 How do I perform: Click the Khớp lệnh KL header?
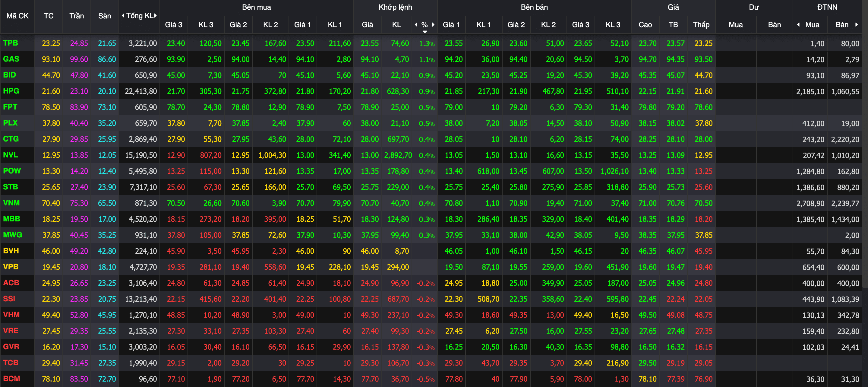point(396,25)
